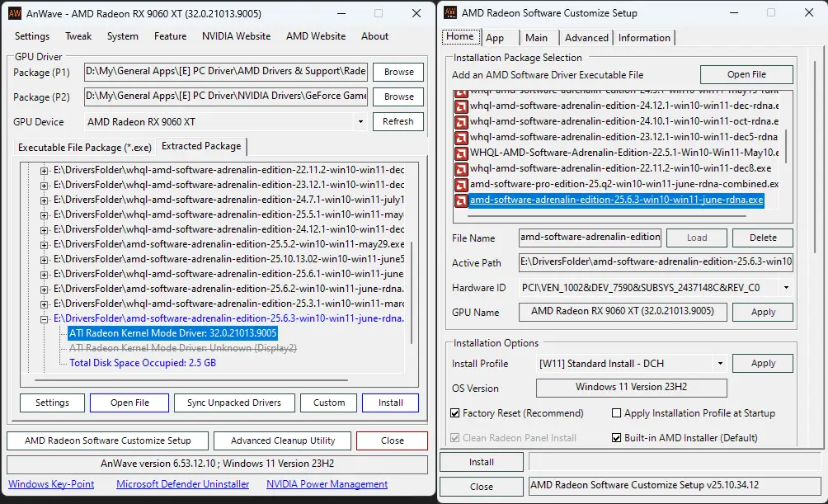
Task: Click the AMD icon beside the 24.10.1 oct-rdna file
Action: 461,122
